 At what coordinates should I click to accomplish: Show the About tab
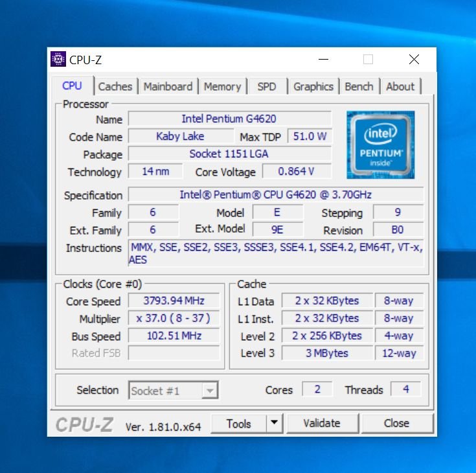400,87
